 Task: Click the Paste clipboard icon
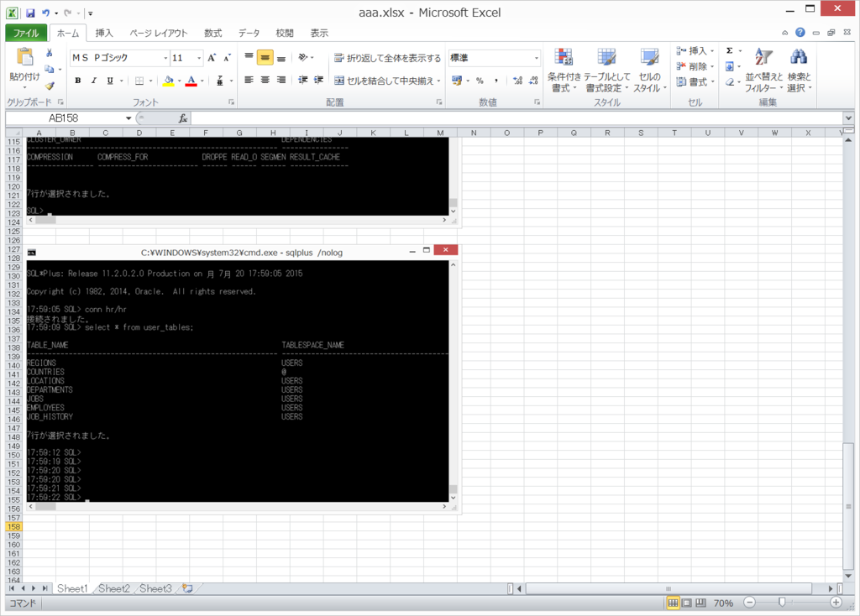24,57
